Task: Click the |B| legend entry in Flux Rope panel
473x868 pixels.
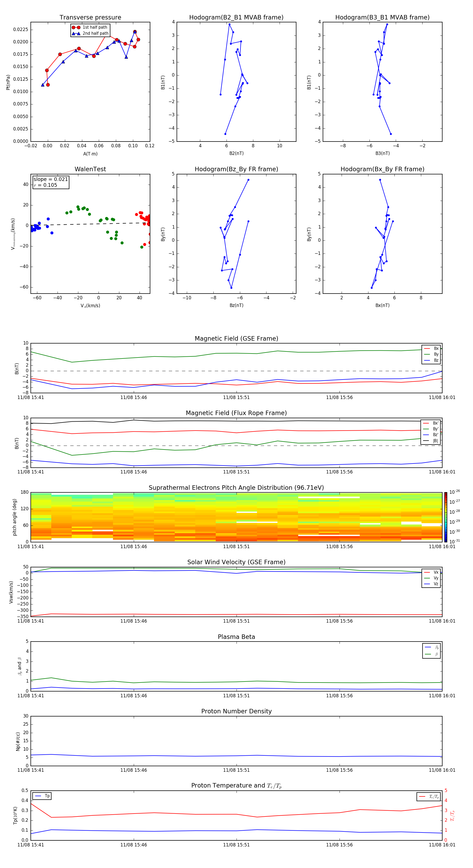Action: coord(431,441)
